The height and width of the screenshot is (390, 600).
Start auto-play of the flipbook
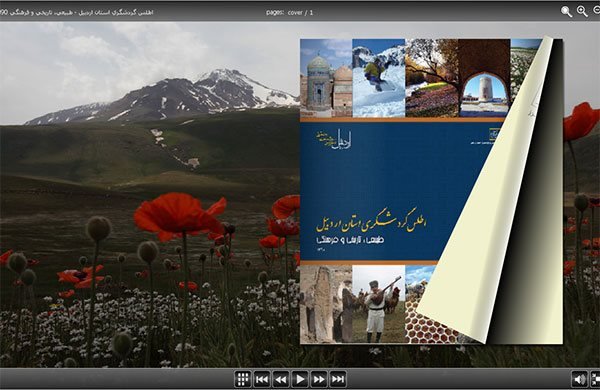point(300,379)
